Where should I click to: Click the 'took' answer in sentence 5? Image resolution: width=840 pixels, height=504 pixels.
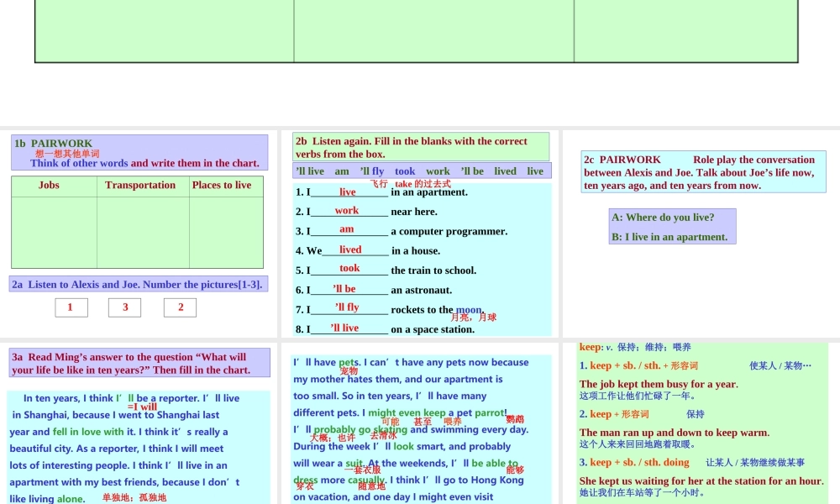(349, 269)
